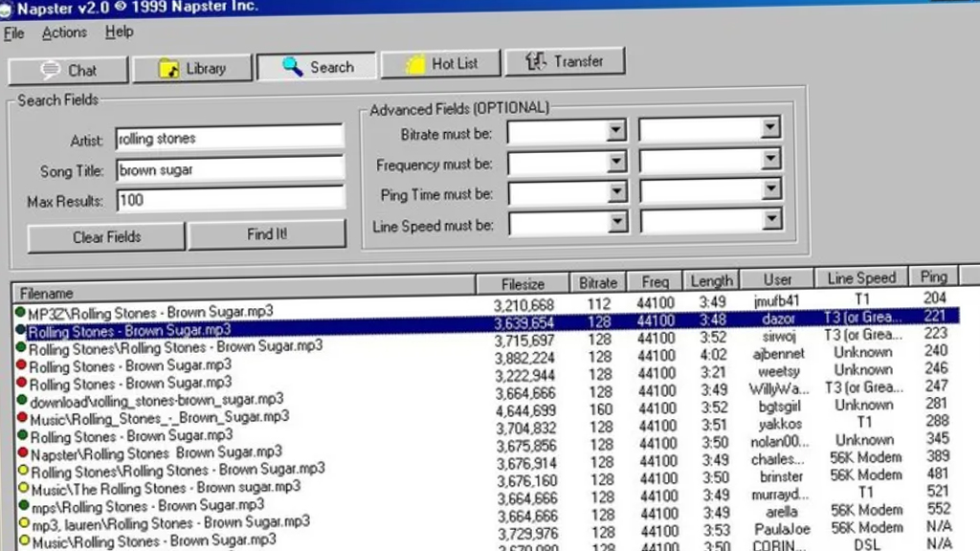Click the yellow dot beside Music\The Rolling Stones file
This screenshot has width=980, height=551.
click(x=24, y=487)
